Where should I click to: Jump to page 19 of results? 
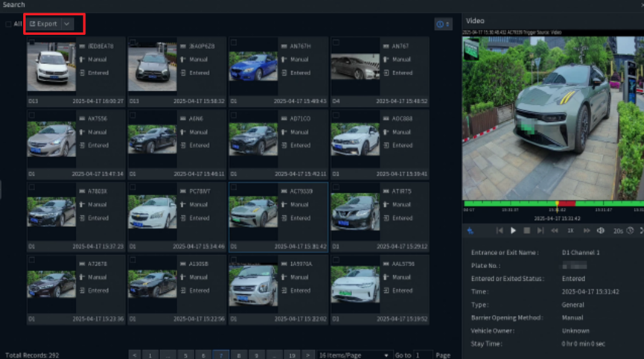292,355
